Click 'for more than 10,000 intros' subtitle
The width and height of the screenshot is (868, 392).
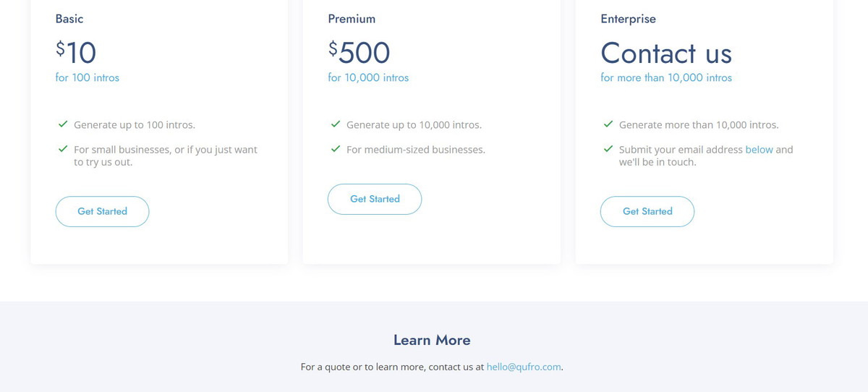click(666, 77)
